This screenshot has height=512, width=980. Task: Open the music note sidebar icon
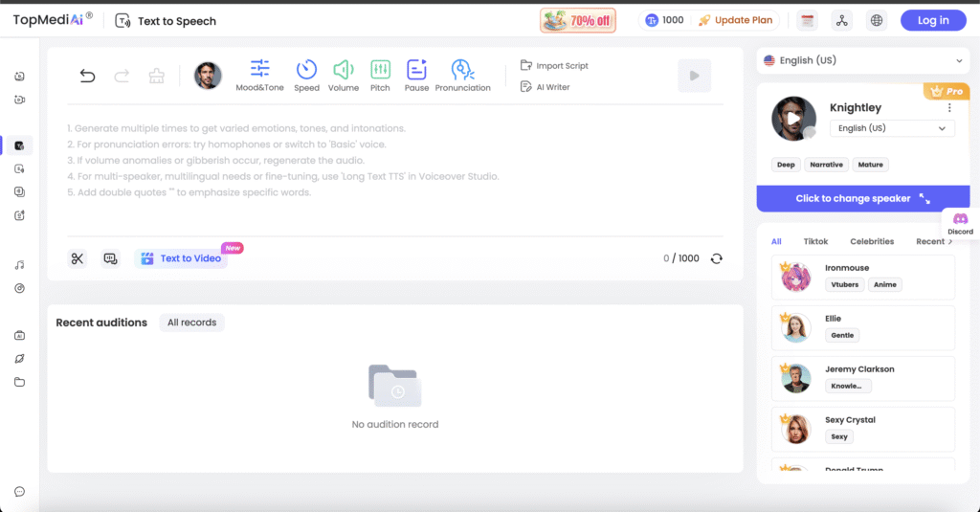pyautogui.click(x=19, y=265)
